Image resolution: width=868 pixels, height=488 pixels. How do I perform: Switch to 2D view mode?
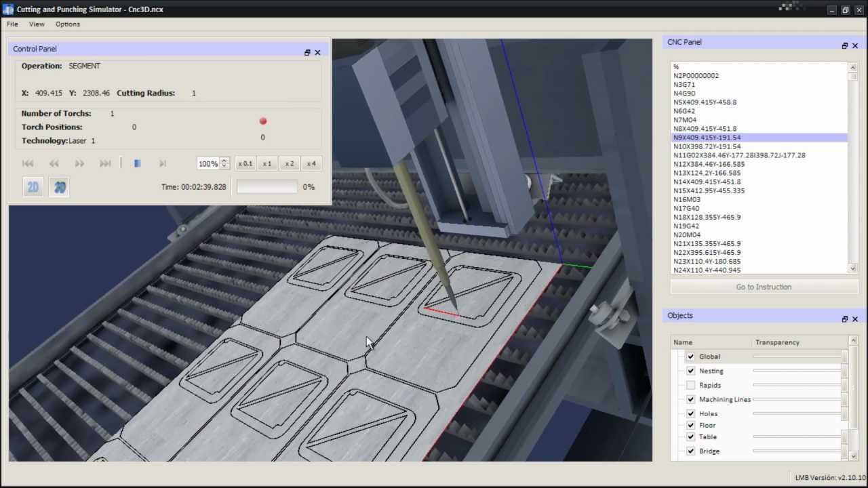(33, 187)
